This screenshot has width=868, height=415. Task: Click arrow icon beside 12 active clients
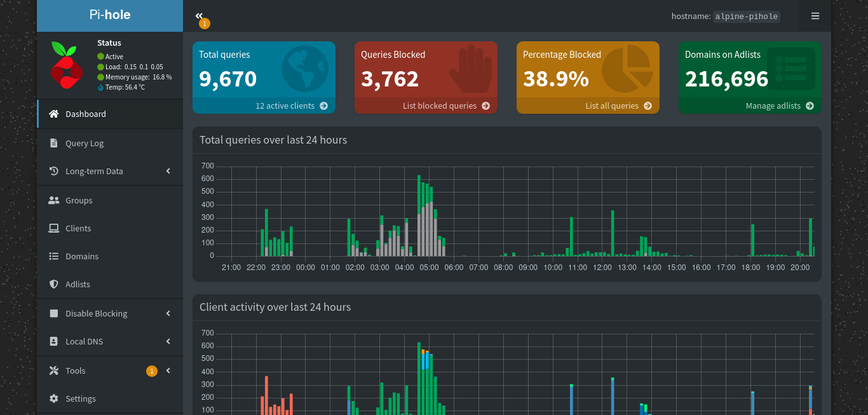(324, 106)
